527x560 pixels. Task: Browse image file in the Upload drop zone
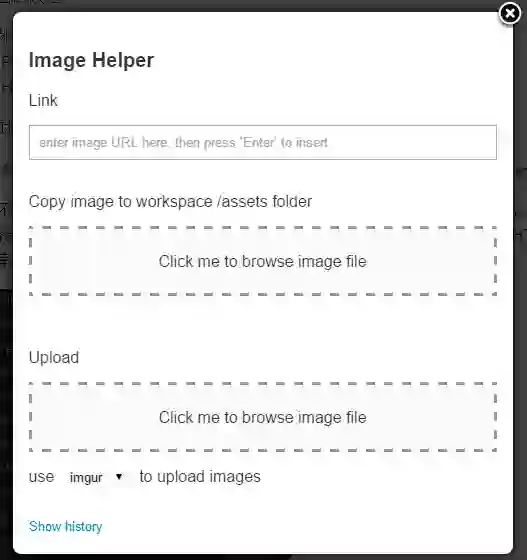[x=263, y=417]
